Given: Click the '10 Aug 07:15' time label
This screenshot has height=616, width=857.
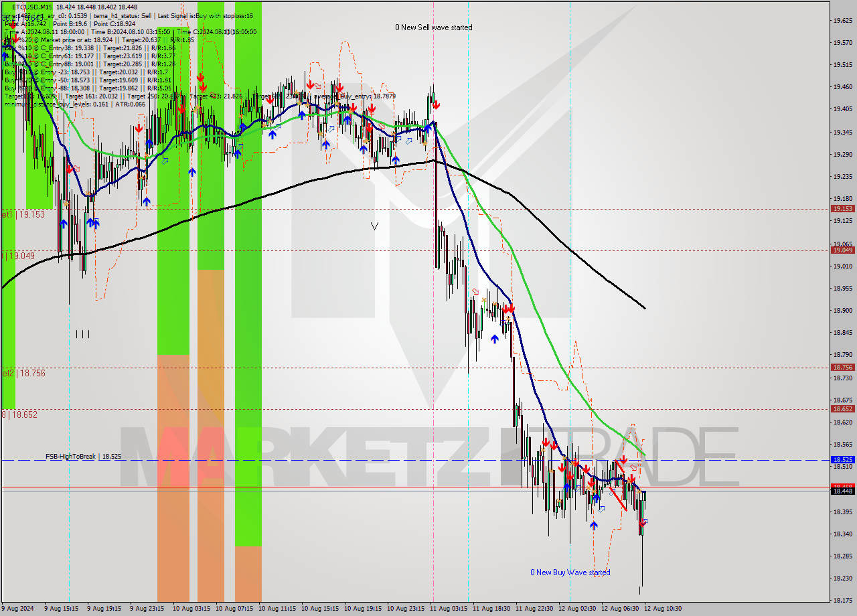Looking at the screenshot, I should [234, 609].
